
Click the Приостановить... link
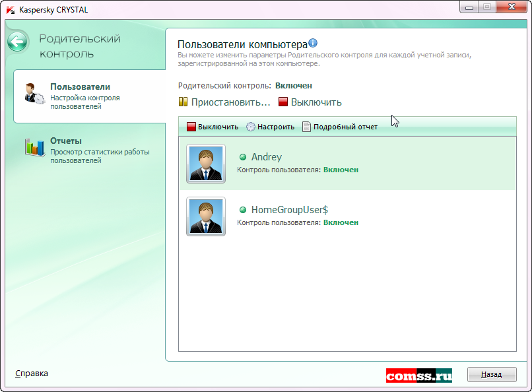pos(231,102)
